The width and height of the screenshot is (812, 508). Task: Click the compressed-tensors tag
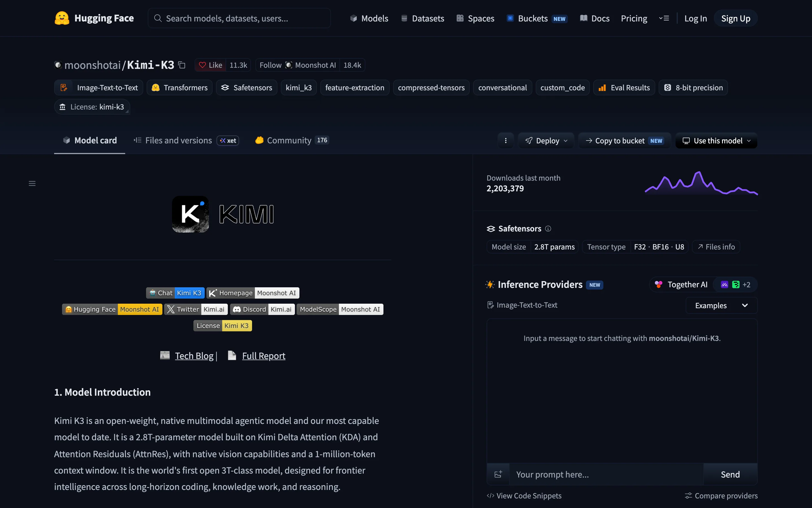click(431, 88)
